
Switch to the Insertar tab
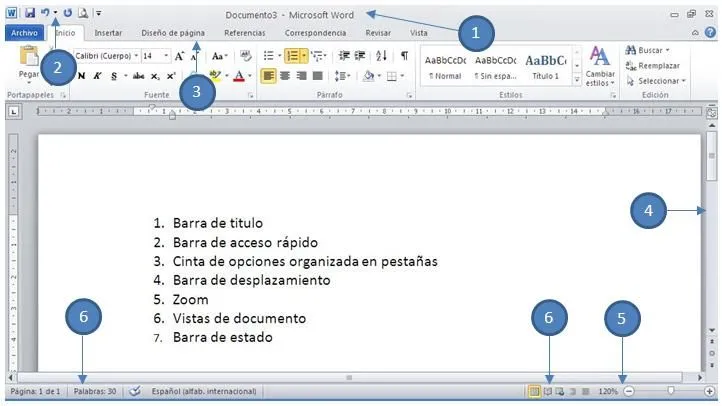(x=108, y=33)
